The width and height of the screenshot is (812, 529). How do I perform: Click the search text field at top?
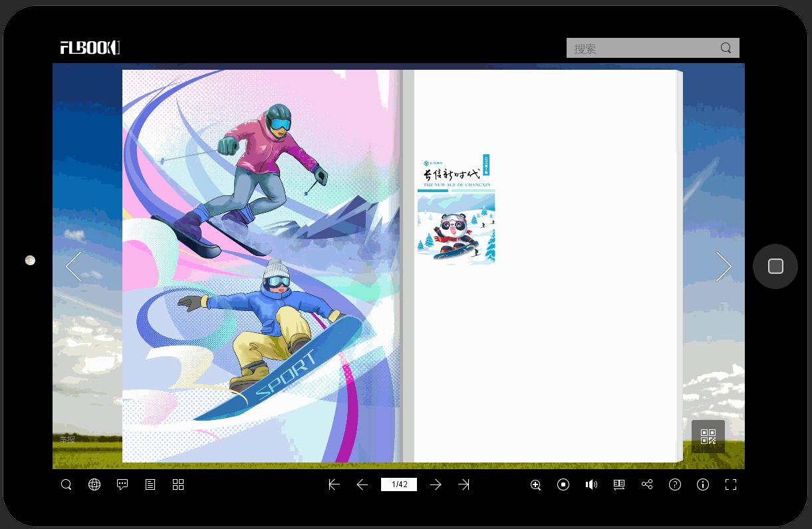pyautogui.click(x=642, y=49)
